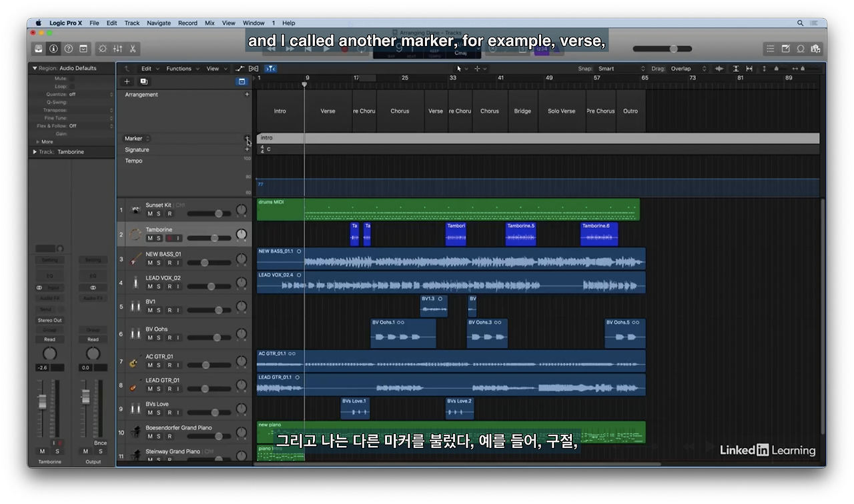
Task: Open the Mixer faders icon
Action: pos(117,49)
